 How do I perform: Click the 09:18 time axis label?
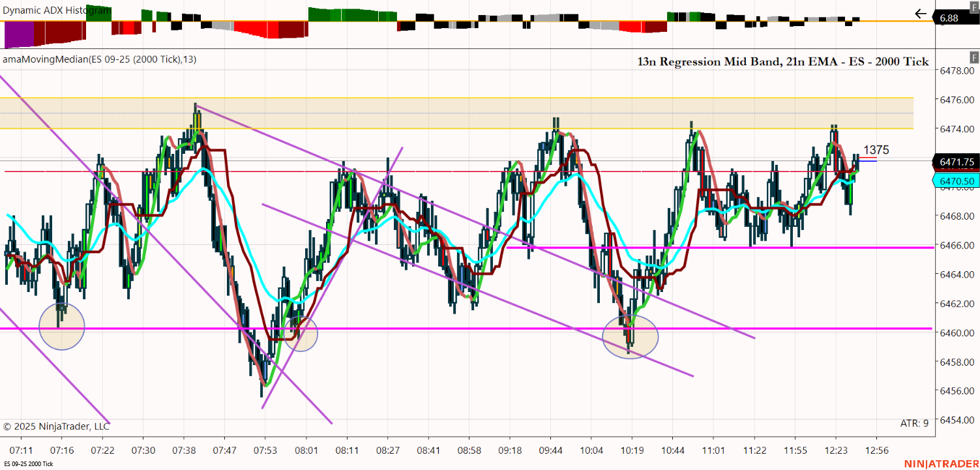coord(510,450)
